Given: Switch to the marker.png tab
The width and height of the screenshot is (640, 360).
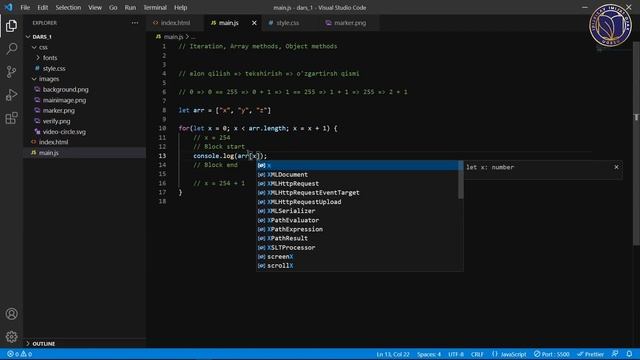Looking at the screenshot, I should tap(349, 23).
